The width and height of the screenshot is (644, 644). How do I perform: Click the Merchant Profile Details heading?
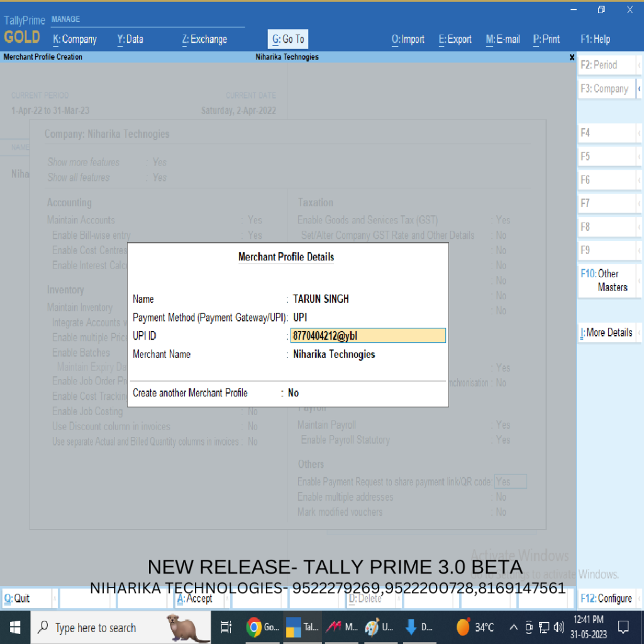tap(286, 257)
